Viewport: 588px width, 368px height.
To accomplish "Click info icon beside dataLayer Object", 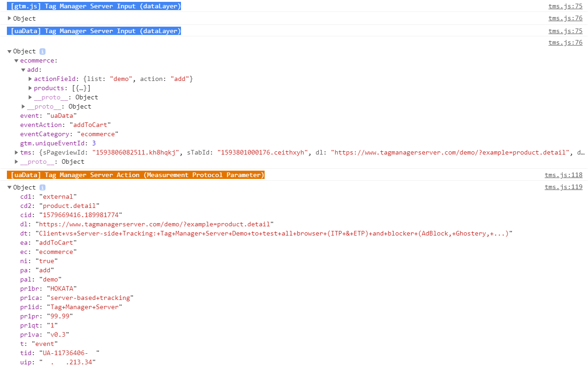I will click(x=42, y=52).
